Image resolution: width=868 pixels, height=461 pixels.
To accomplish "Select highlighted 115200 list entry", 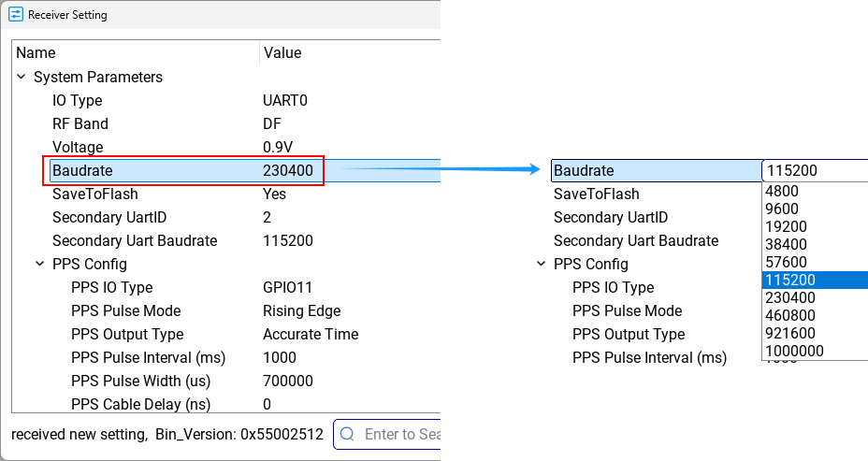I will 815,280.
